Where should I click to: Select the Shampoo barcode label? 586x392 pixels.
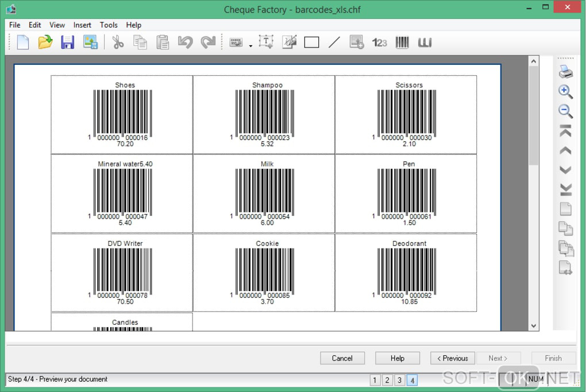(x=264, y=114)
